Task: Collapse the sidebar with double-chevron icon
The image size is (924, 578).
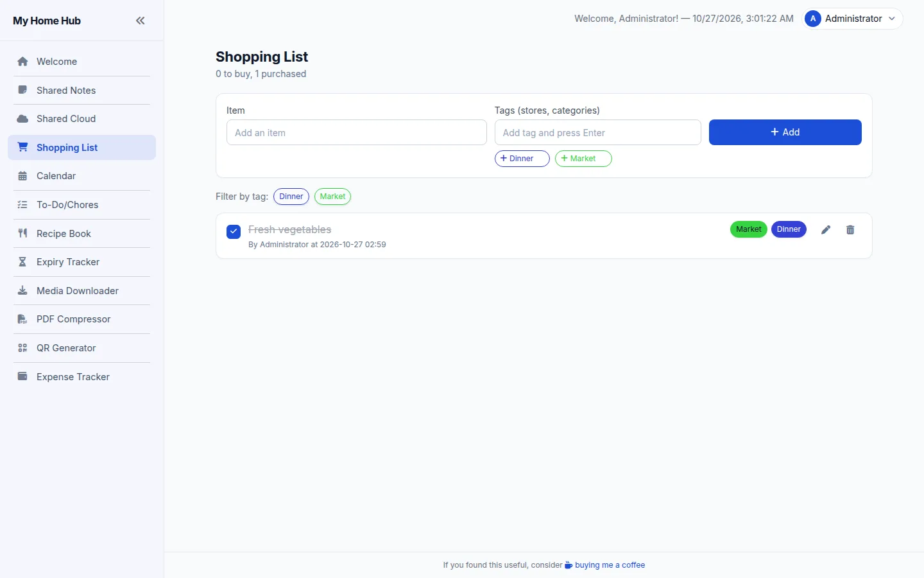Action: pos(141,21)
